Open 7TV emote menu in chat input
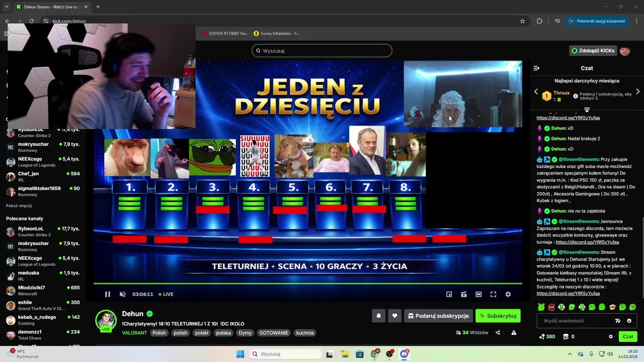 [x=618, y=321]
